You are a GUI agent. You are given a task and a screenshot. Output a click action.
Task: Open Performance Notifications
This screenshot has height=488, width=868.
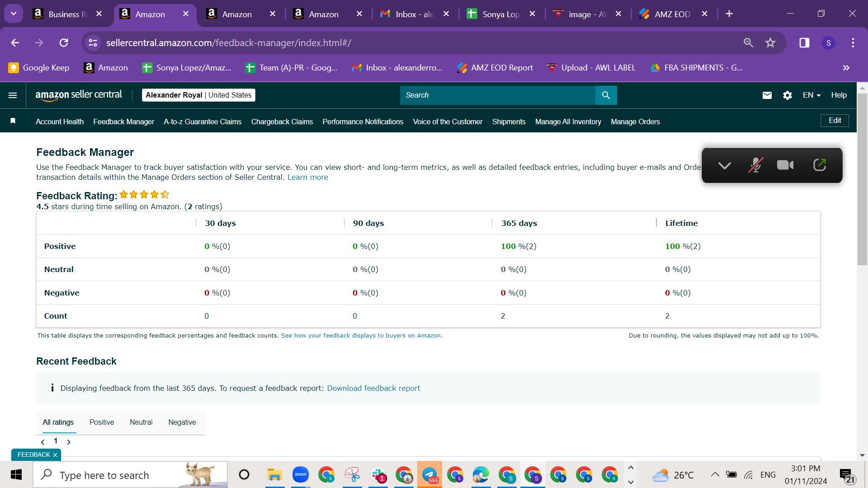pyautogui.click(x=363, y=122)
